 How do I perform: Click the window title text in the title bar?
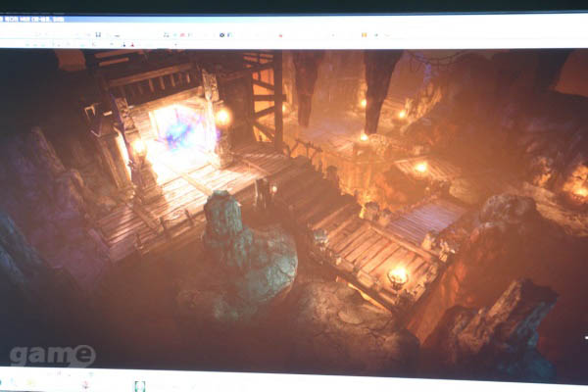(34, 19)
